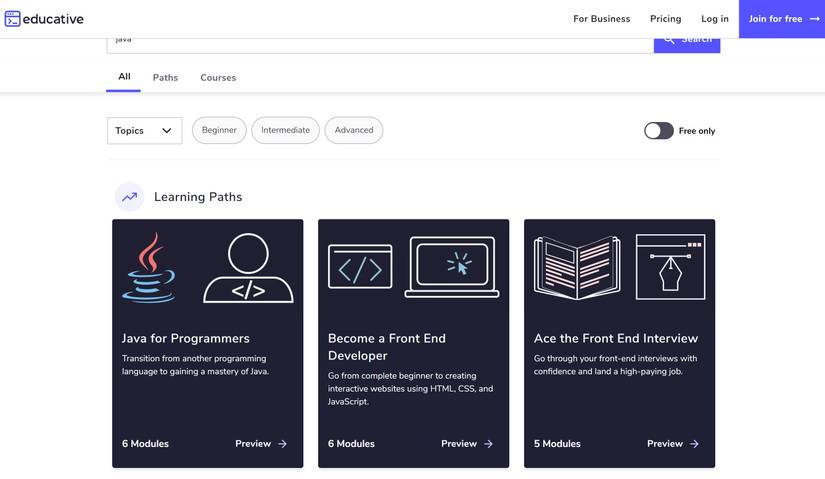Image resolution: width=825 pixels, height=479 pixels.
Task: Toggle the Free only switch
Action: pyautogui.click(x=659, y=131)
